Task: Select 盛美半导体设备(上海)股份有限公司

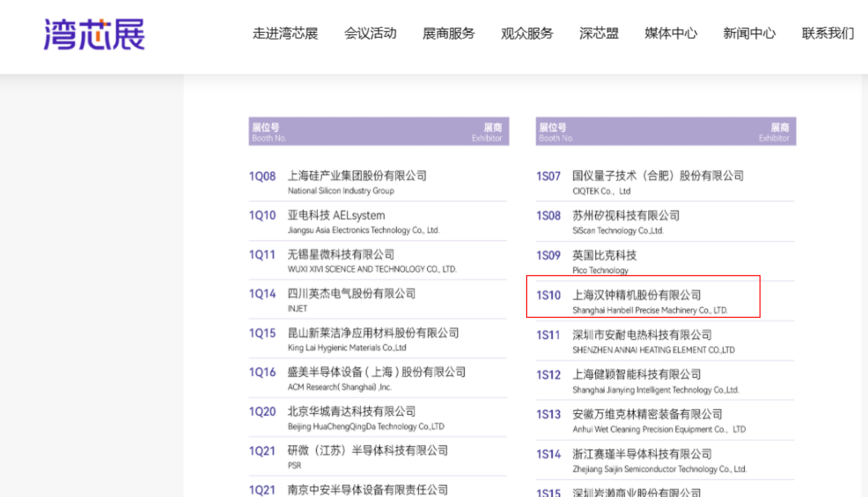Action: tap(377, 372)
